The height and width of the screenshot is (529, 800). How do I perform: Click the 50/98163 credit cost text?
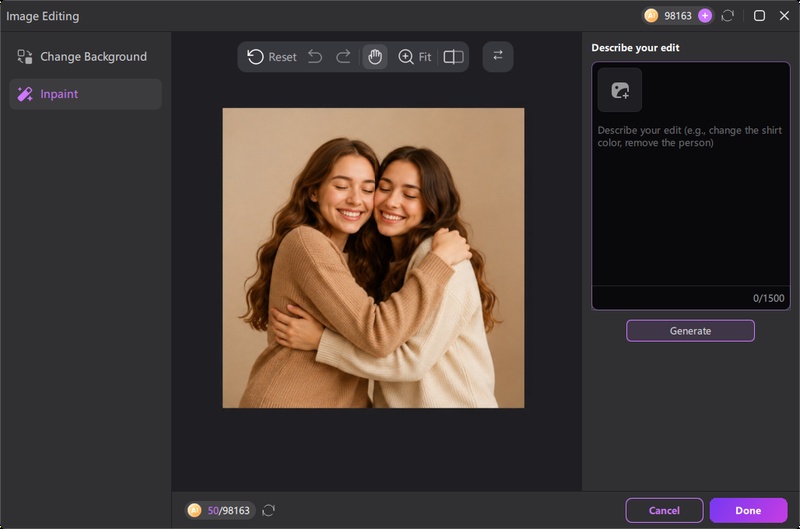click(x=229, y=510)
